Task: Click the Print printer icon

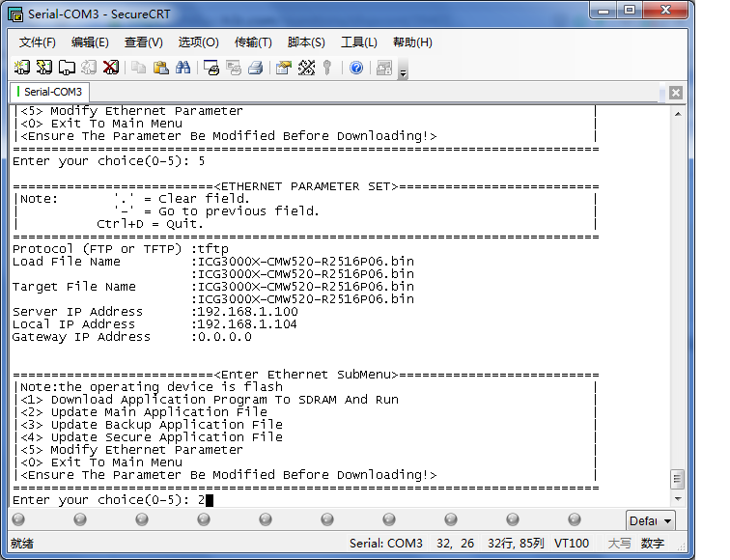Action: (256, 68)
